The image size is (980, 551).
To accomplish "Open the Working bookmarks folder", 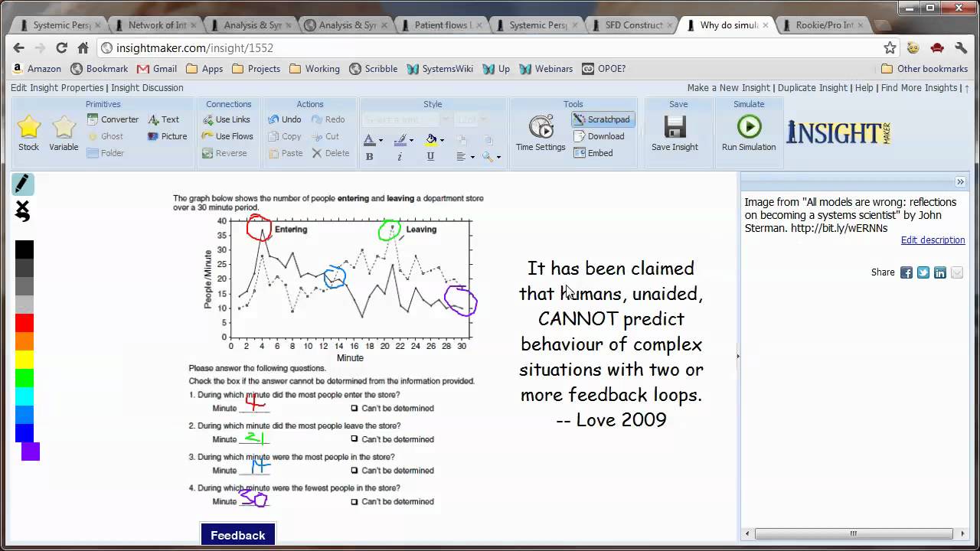I will [315, 68].
